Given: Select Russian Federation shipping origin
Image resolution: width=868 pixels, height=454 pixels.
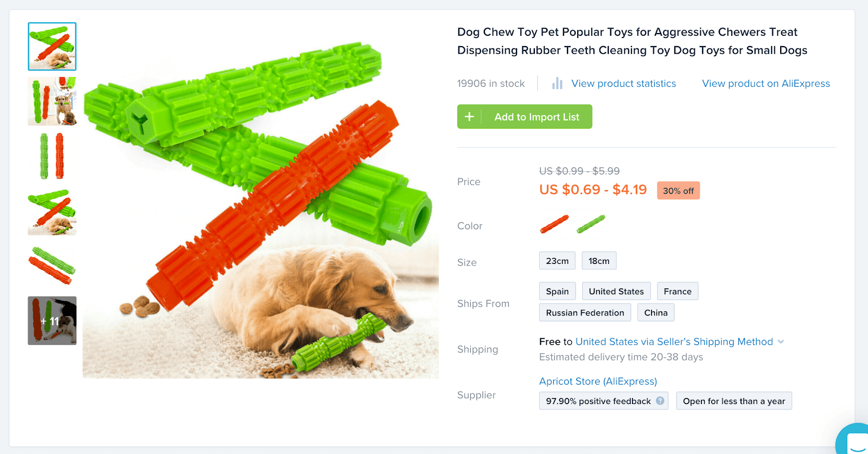Looking at the screenshot, I should 585,313.
